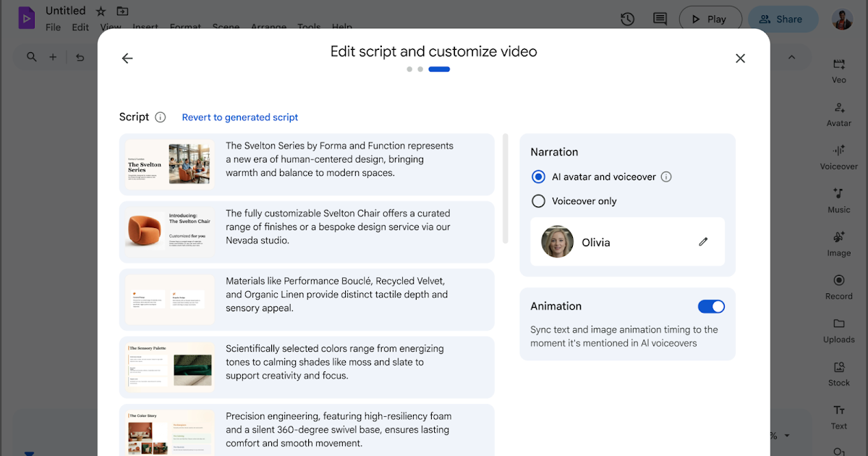Toggle the Animation switch
The image size is (868, 456).
click(711, 306)
